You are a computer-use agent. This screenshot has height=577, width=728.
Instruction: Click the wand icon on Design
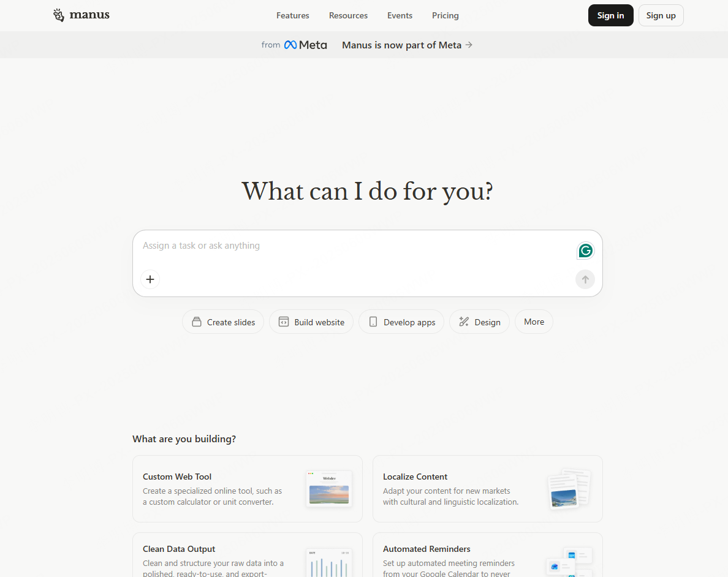464,322
